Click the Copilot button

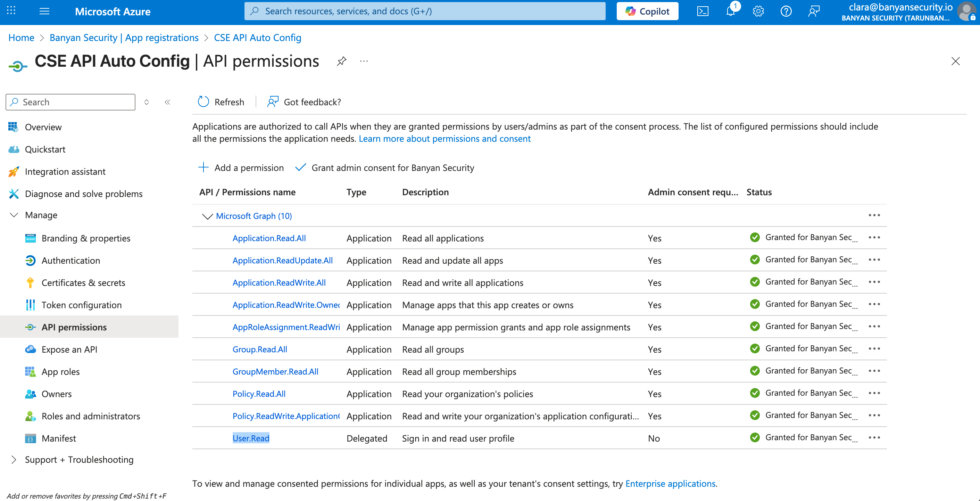(x=647, y=11)
